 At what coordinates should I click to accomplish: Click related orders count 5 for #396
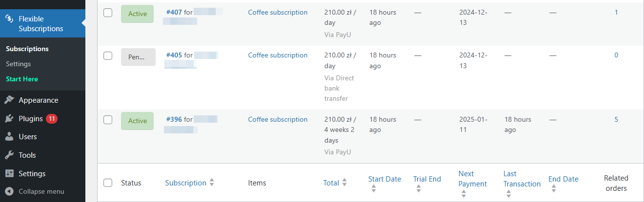click(x=616, y=119)
